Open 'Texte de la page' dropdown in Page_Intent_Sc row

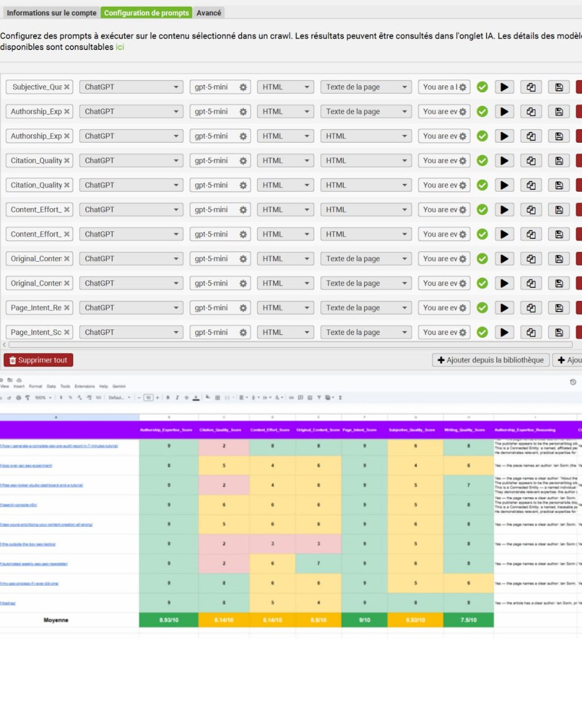click(x=365, y=332)
